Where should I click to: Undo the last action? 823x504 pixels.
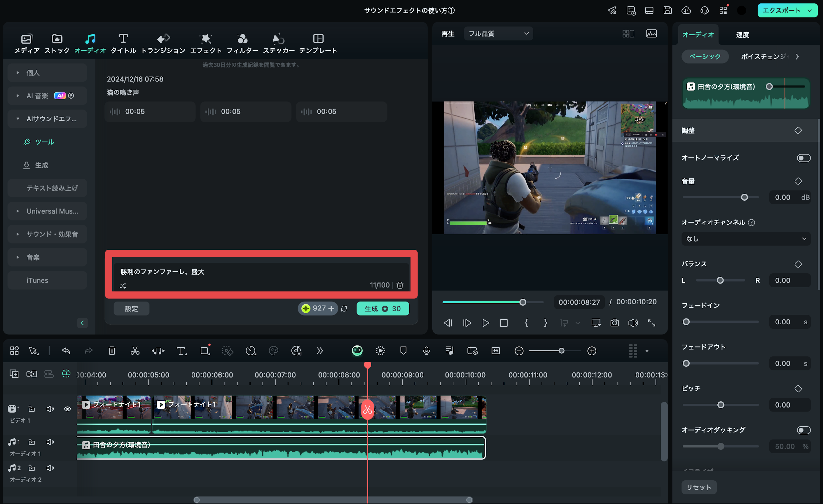tap(66, 350)
